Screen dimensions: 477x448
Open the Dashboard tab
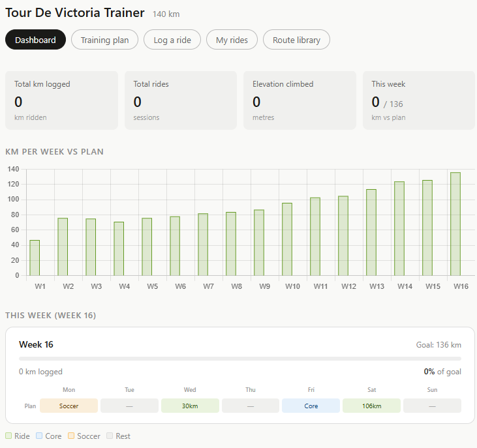point(35,40)
